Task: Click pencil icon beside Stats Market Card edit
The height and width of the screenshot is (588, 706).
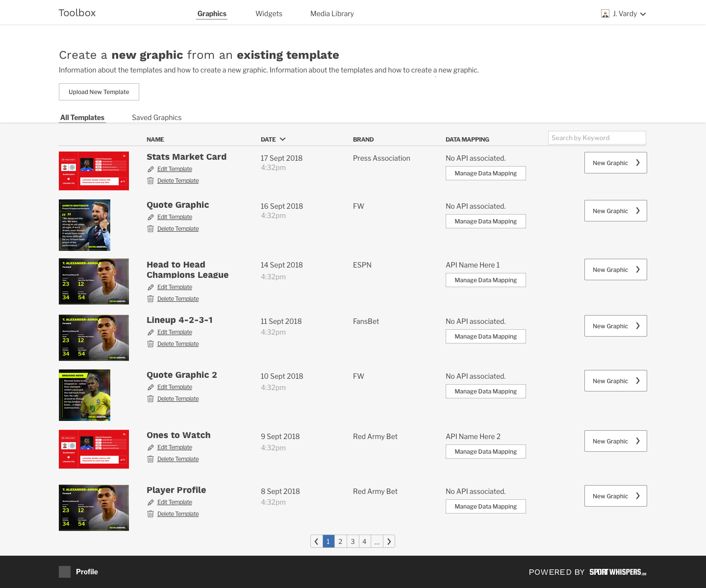Action: coord(151,169)
